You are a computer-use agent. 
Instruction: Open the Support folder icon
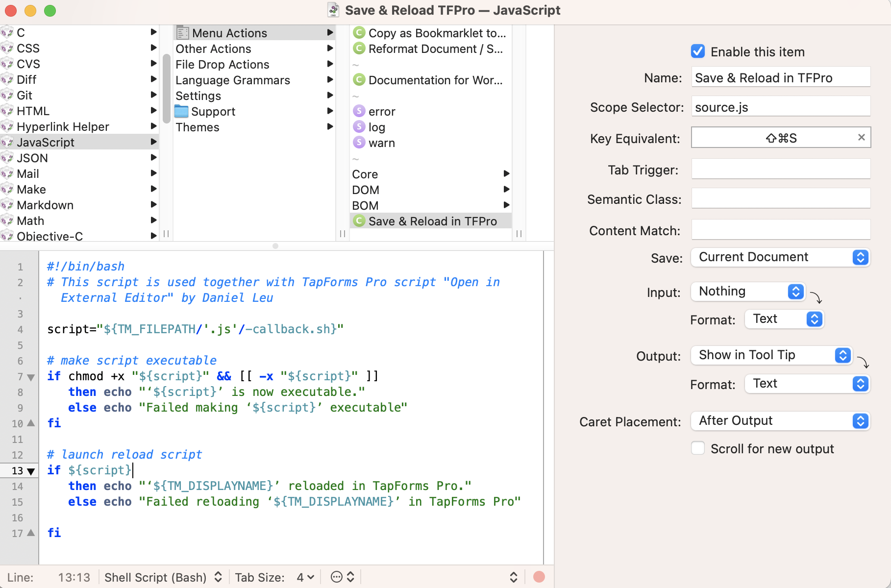point(182,111)
